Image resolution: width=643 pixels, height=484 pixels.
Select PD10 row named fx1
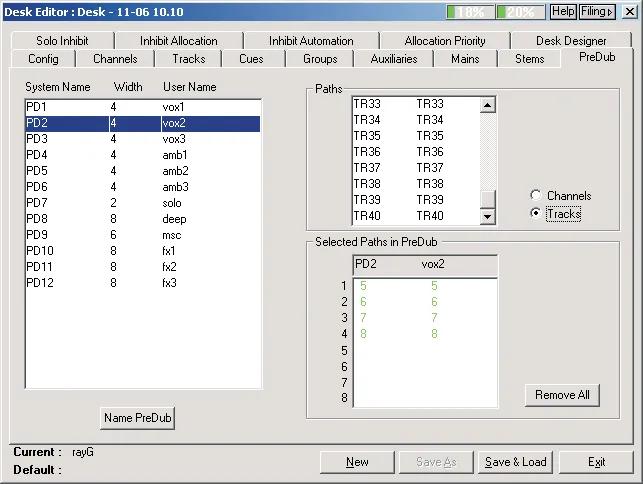[x=143, y=251]
